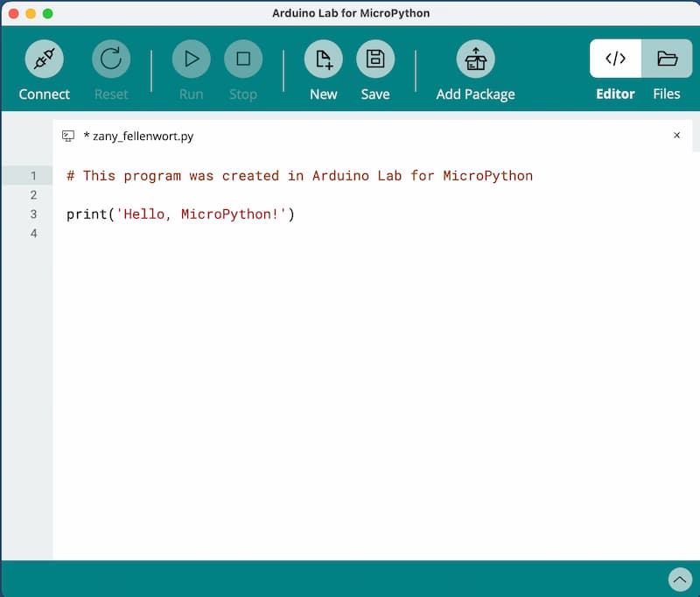Image resolution: width=700 pixels, height=597 pixels.
Task: Save the file with the floppy icon
Action: tap(375, 59)
